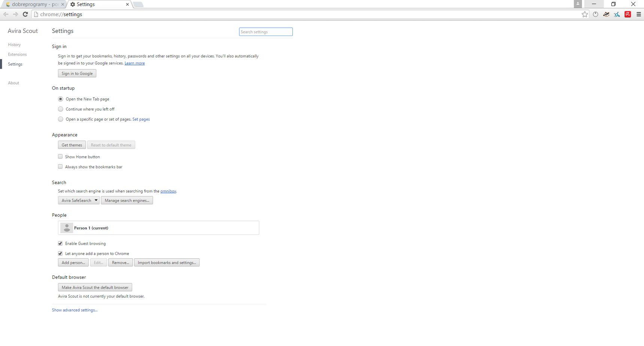Viewport: 644px width, 346px height.
Task: Uncheck Enable Guest browsing
Action: pyautogui.click(x=60, y=243)
